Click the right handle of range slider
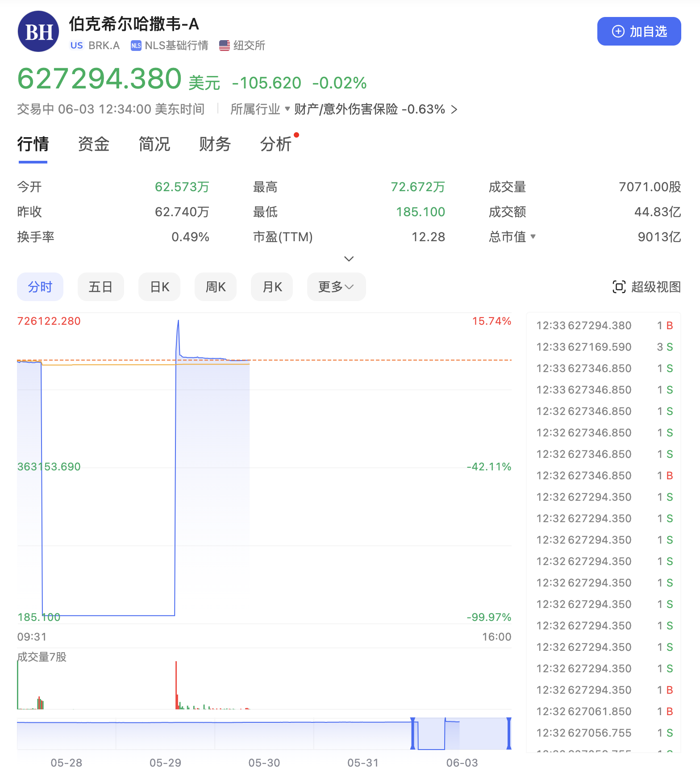This screenshot has width=700, height=771. click(509, 733)
